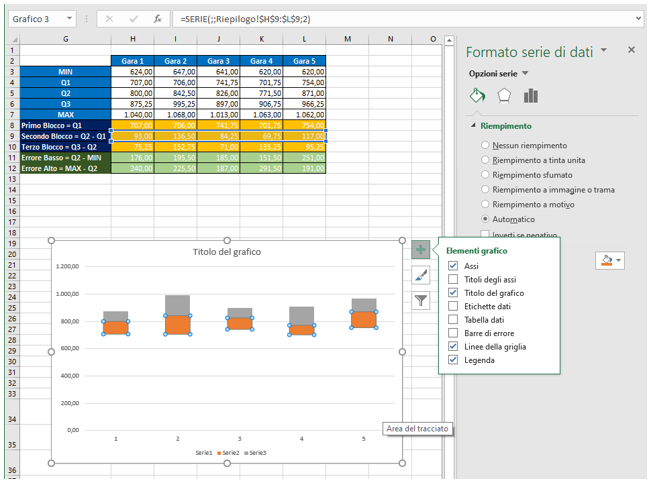This screenshot has height=485, width=653.
Task: Close the Formato serie di dati pane
Action: [631, 50]
